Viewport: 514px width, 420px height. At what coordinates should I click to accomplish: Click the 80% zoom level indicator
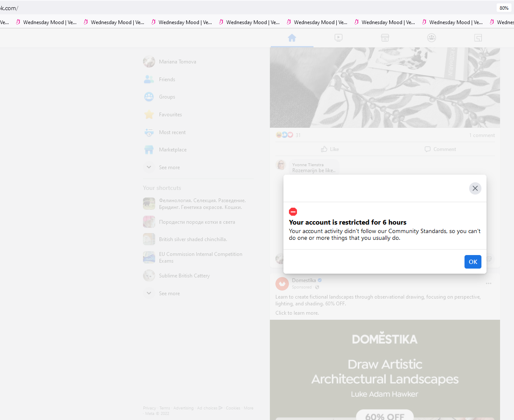(504, 8)
